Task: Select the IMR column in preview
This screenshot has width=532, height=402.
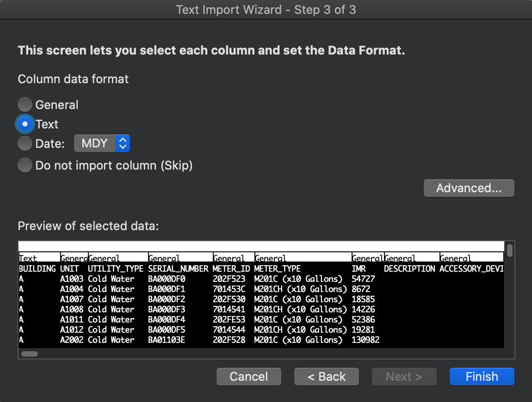Action: click(x=359, y=269)
